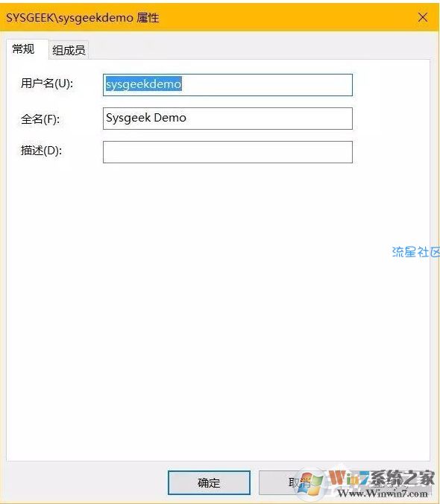Click the 描述(D): label
Screen dimensions: 440x504
tap(41, 150)
